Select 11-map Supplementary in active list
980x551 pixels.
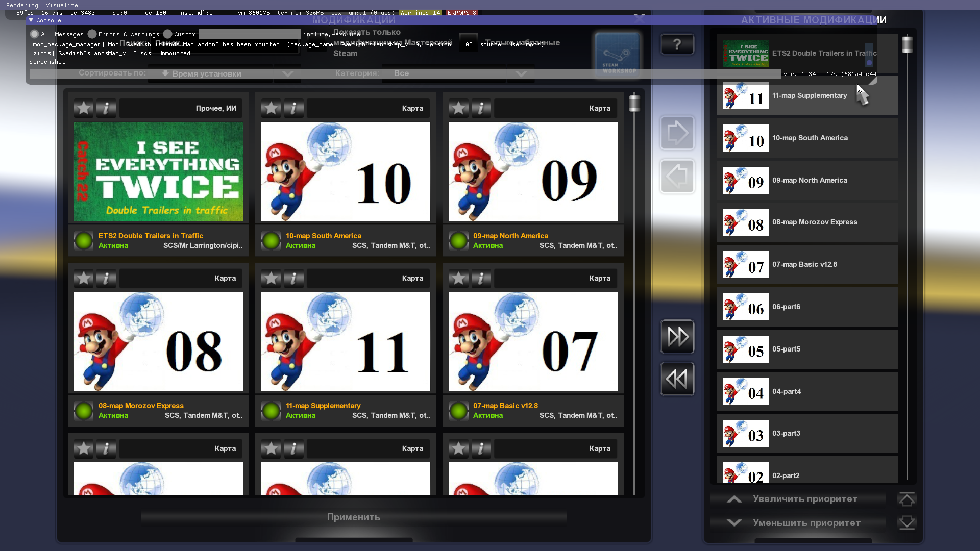(807, 96)
